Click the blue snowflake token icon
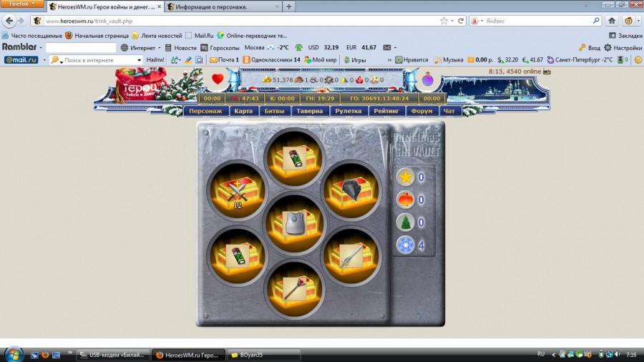The height and width of the screenshot is (362, 644). coord(405,245)
